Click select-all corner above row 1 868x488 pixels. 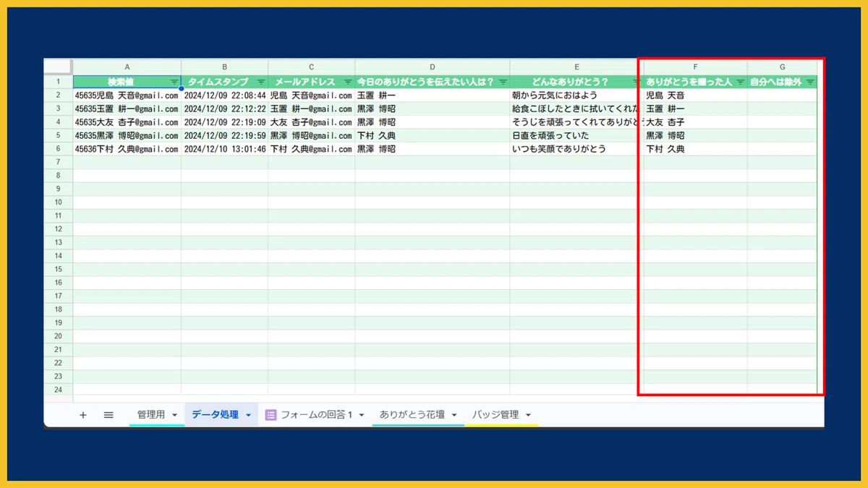point(58,67)
